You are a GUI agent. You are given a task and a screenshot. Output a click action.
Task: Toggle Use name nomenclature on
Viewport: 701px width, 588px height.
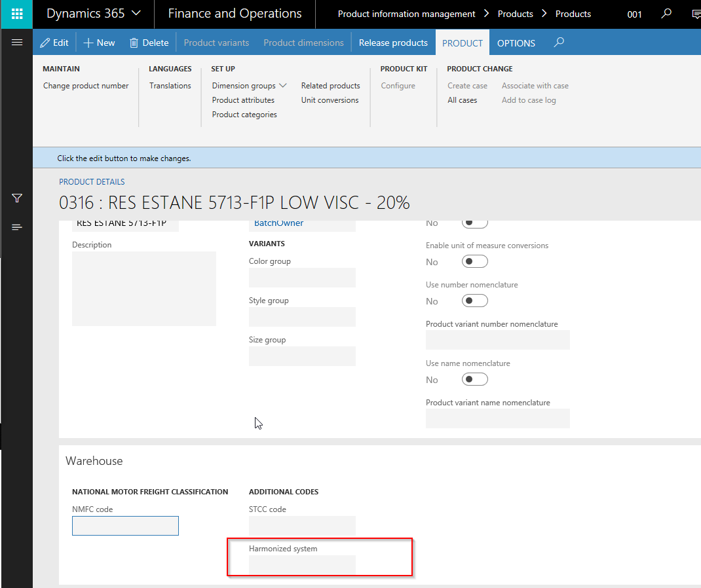(474, 378)
